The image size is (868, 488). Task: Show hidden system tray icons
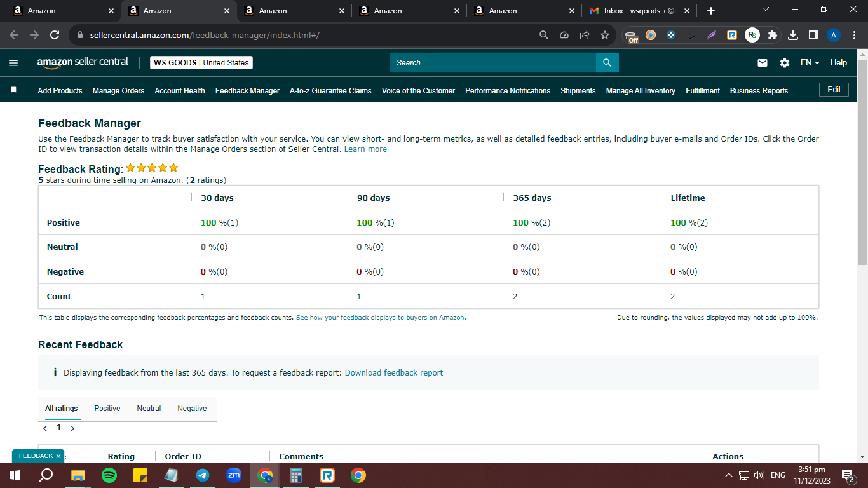coord(728,475)
